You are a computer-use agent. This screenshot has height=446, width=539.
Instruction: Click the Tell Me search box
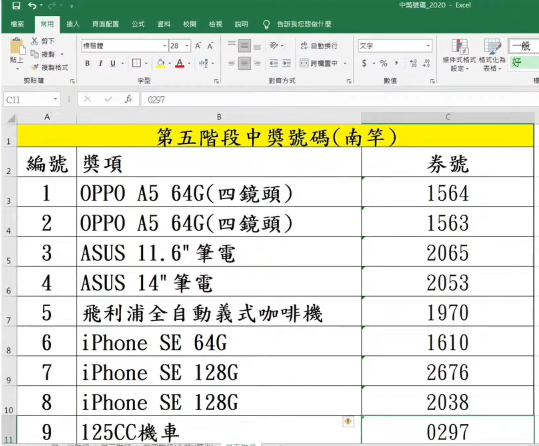point(304,24)
